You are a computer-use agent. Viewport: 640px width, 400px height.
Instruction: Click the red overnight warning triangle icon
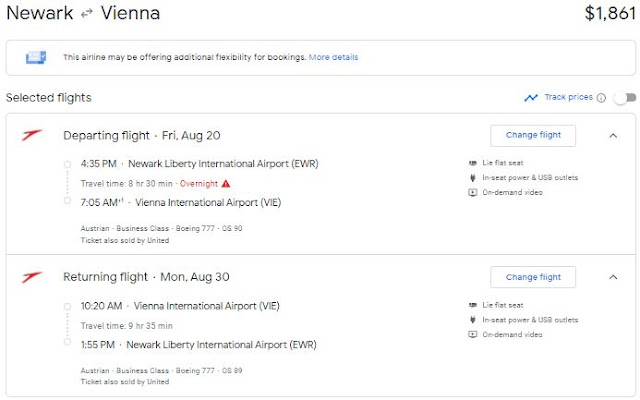pyautogui.click(x=226, y=183)
